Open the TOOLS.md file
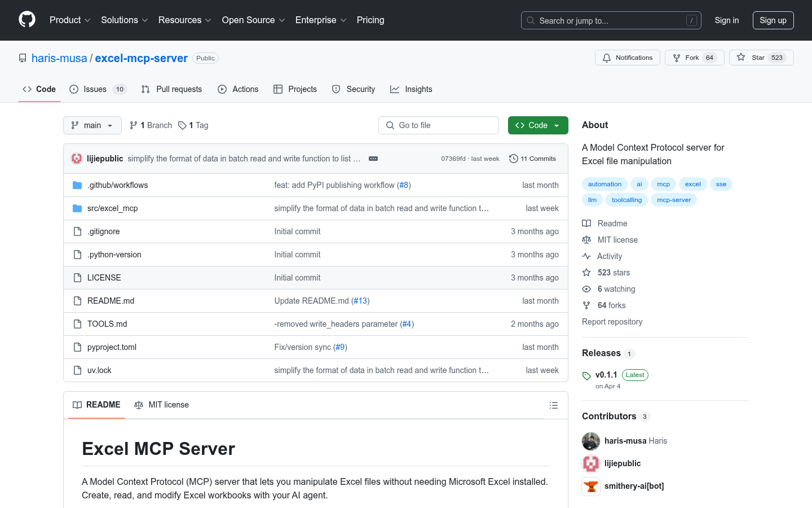Viewport: 812px width, 508px height. [x=107, y=324]
